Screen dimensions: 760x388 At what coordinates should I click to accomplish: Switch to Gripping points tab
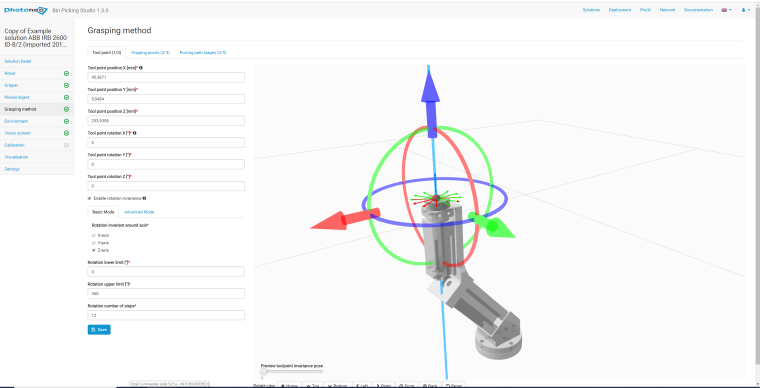pyautogui.click(x=150, y=52)
